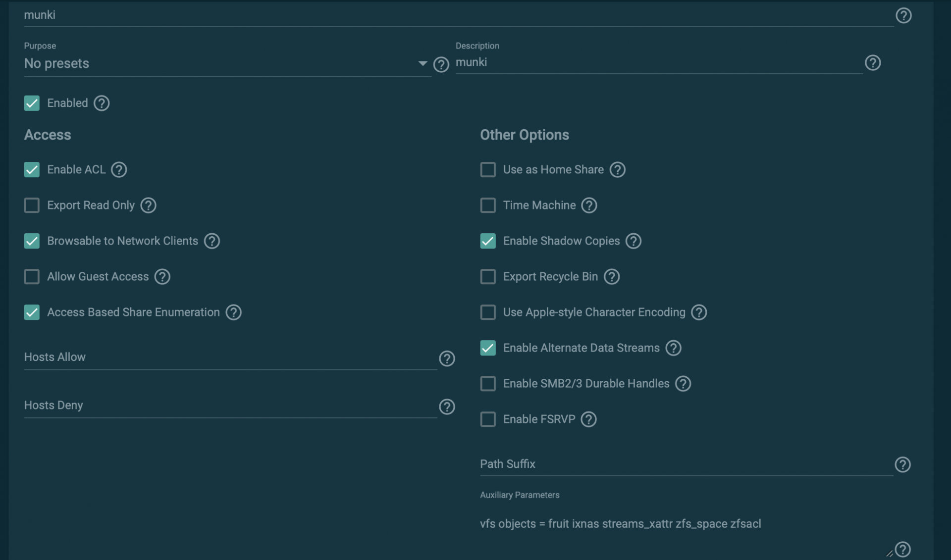Show Access Based Share Enumeration help
Image resolution: width=951 pixels, height=560 pixels.
click(234, 312)
